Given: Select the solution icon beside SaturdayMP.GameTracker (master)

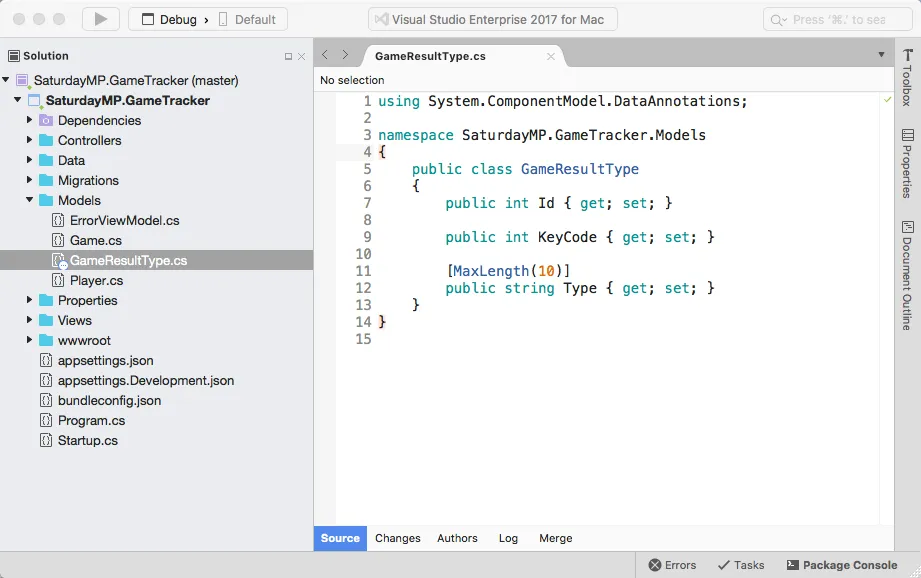Looking at the screenshot, I should point(22,80).
